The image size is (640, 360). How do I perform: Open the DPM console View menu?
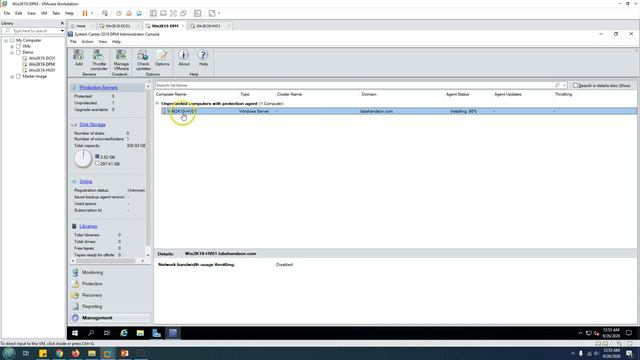click(102, 42)
